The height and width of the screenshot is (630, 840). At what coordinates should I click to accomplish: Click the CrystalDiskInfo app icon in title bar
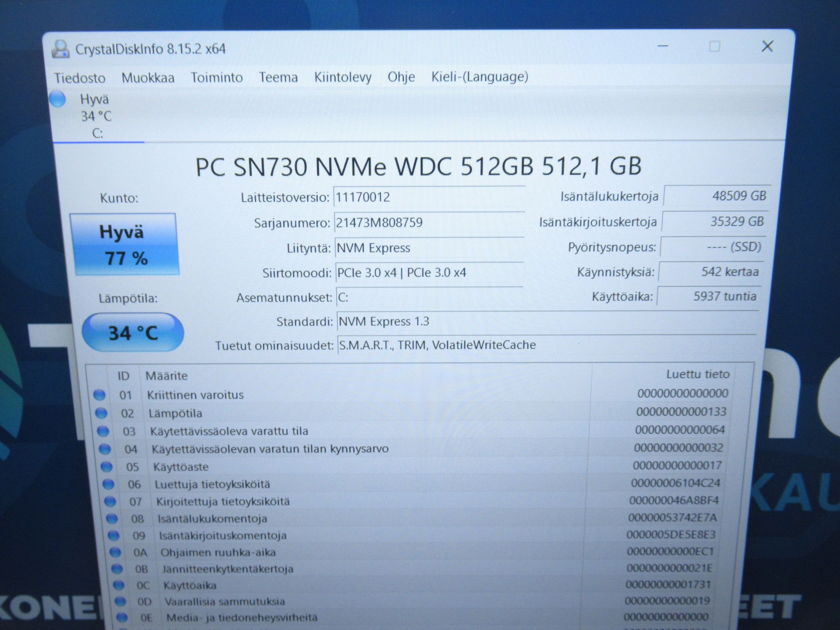coord(61,49)
